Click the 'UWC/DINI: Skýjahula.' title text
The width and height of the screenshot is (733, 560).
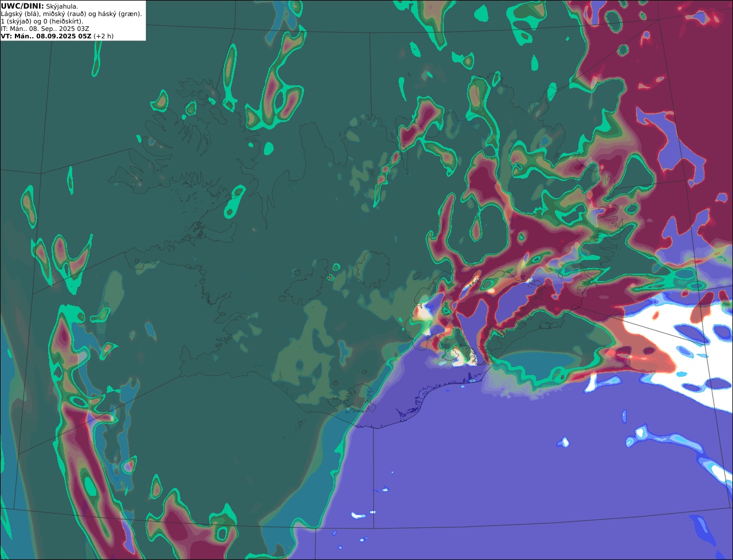40,6
